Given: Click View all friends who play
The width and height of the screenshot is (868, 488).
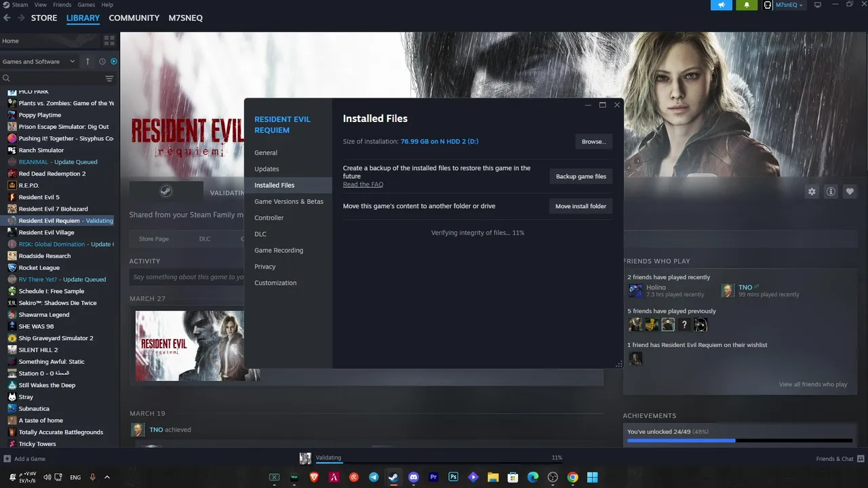Looking at the screenshot, I should pos(813,384).
